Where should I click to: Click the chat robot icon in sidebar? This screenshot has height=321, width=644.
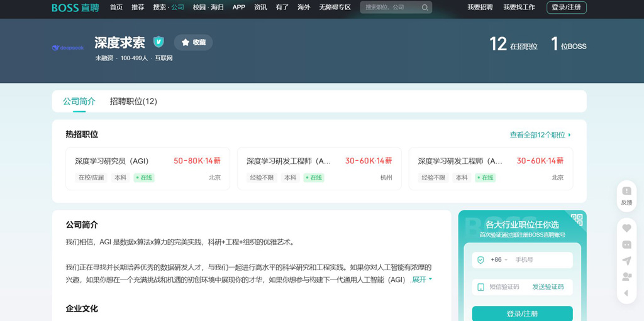tap(627, 244)
